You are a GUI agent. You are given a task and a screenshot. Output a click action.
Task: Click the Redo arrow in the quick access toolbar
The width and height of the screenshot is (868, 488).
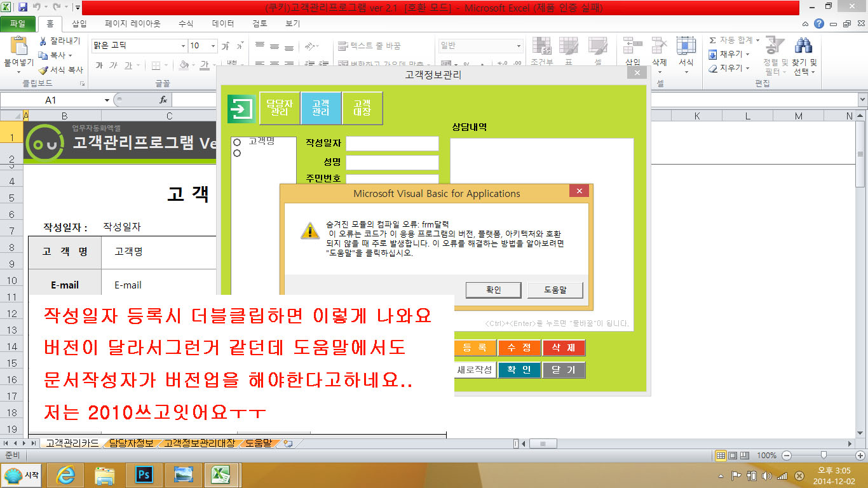pyautogui.click(x=57, y=8)
